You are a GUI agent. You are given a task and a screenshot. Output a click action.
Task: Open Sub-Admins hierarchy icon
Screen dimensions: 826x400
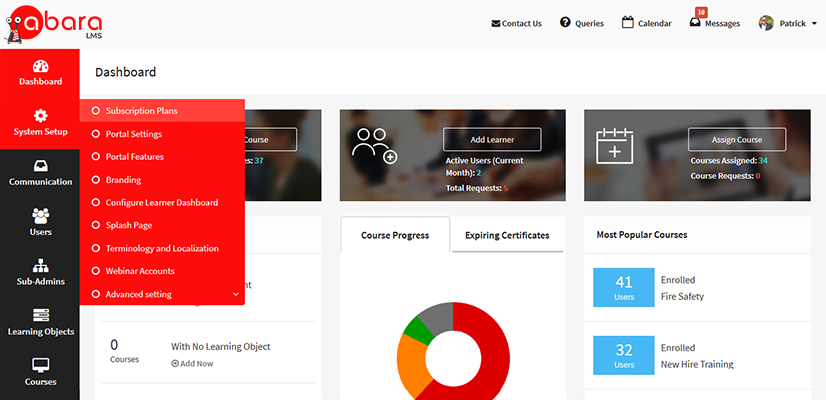(x=41, y=266)
